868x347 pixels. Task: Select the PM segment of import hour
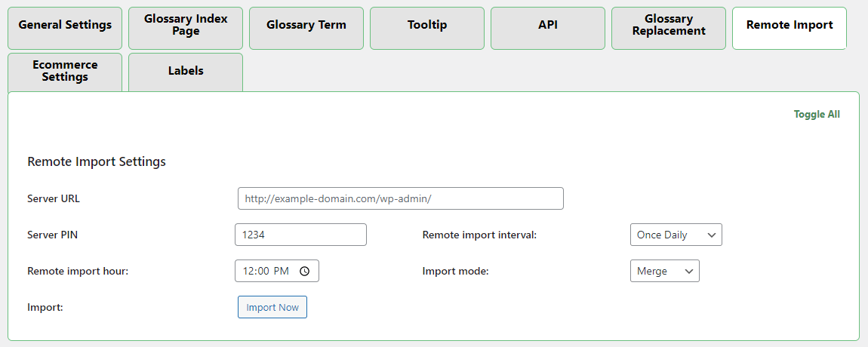coord(281,272)
